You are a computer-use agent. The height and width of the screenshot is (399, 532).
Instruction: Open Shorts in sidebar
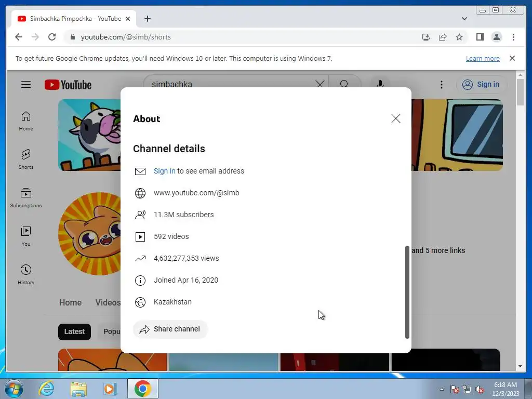(26, 159)
